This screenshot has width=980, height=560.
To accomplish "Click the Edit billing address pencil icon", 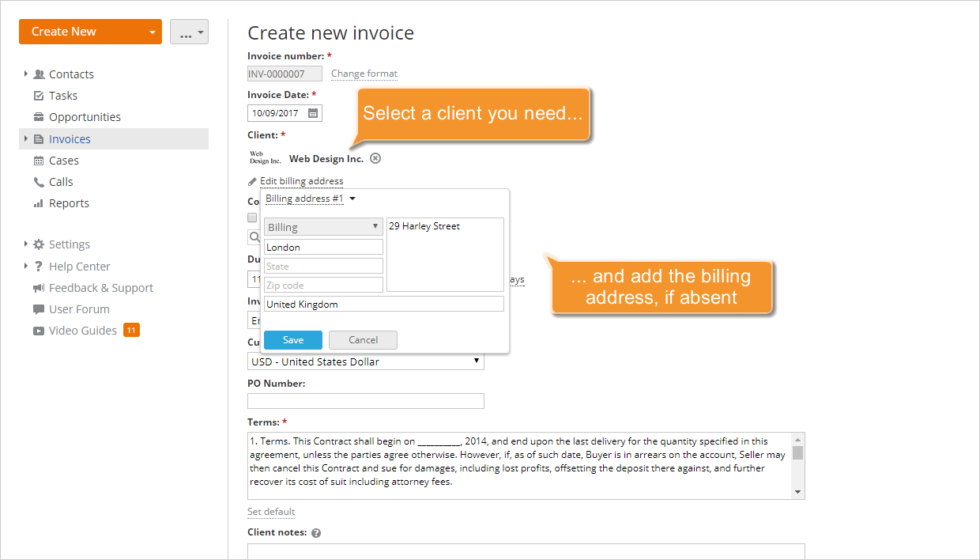I will 251,180.
